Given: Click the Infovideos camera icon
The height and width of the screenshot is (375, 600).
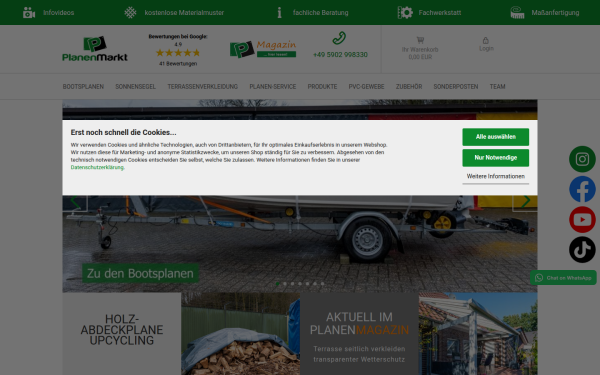Looking at the screenshot, I should coord(29,13).
